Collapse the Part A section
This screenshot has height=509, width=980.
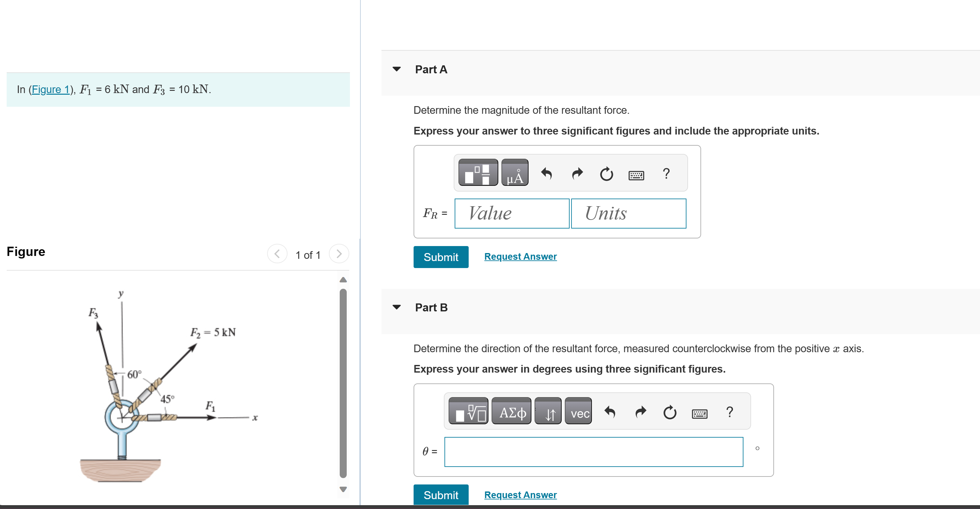click(x=397, y=69)
